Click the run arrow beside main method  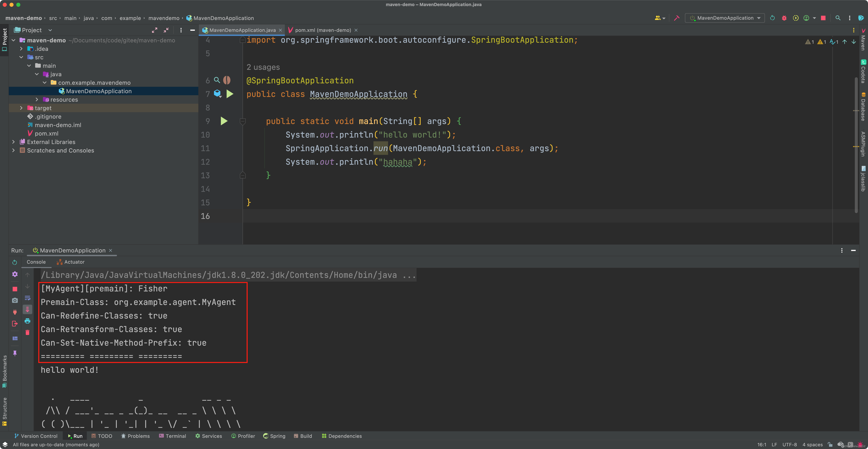(224, 121)
